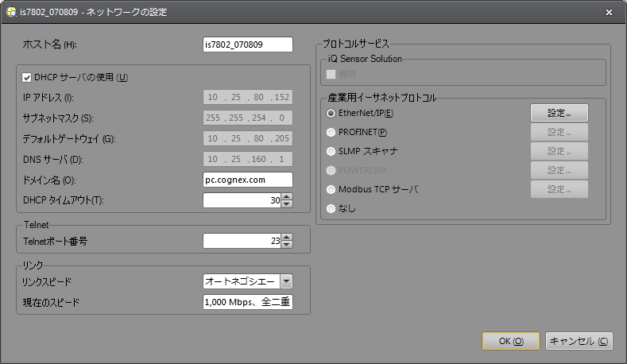Click the ホスト名 text field
The height and width of the screenshot is (364, 627).
247,45
